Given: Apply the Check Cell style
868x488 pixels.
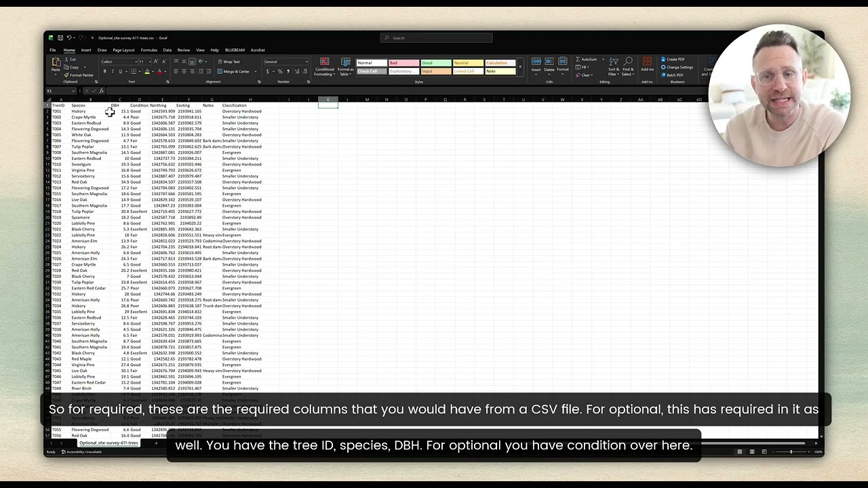Looking at the screenshot, I should pyautogui.click(x=372, y=71).
